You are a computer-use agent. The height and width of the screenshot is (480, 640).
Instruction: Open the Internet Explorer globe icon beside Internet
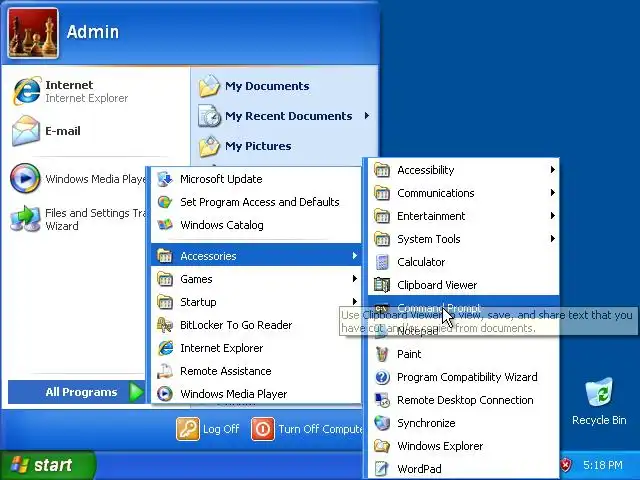point(27,91)
